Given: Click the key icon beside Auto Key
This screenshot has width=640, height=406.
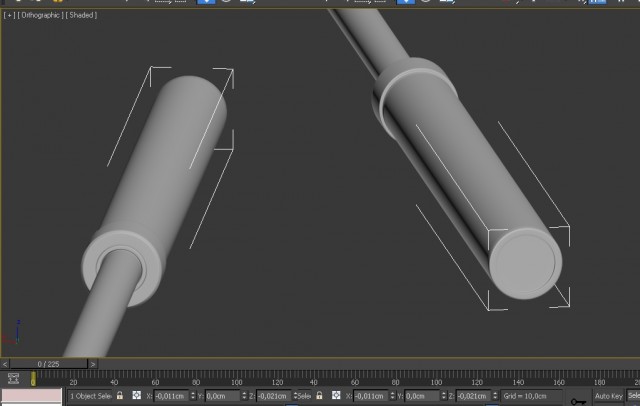Looking at the screenshot, I should pyautogui.click(x=578, y=402).
